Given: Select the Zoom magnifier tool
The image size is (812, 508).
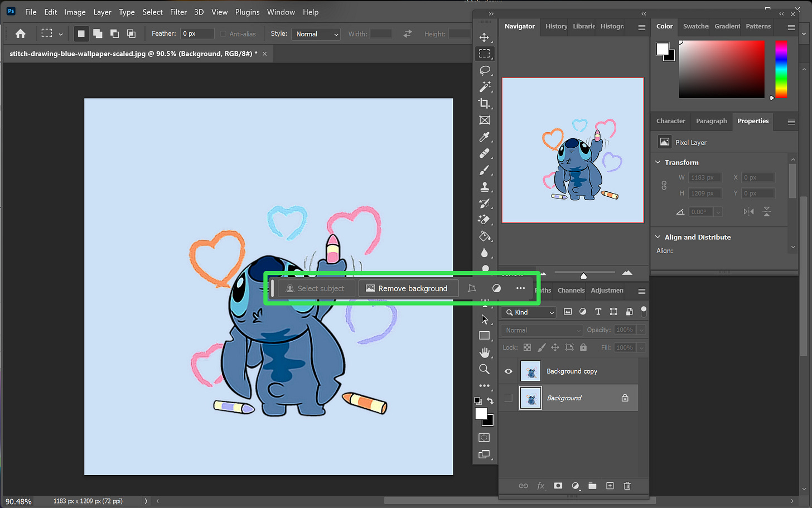Looking at the screenshot, I should 484,369.
